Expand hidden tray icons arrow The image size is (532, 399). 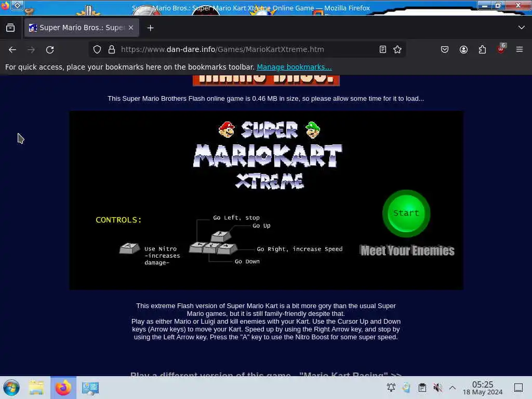[x=453, y=387]
